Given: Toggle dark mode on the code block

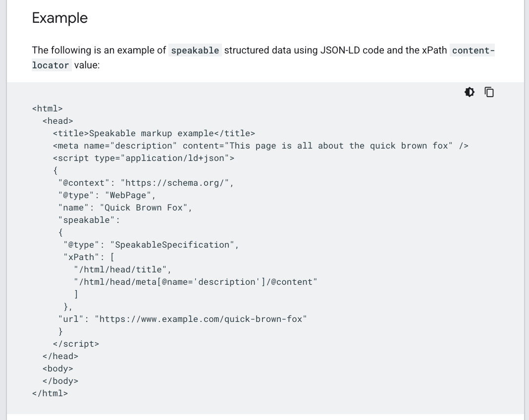Looking at the screenshot, I should pos(469,92).
